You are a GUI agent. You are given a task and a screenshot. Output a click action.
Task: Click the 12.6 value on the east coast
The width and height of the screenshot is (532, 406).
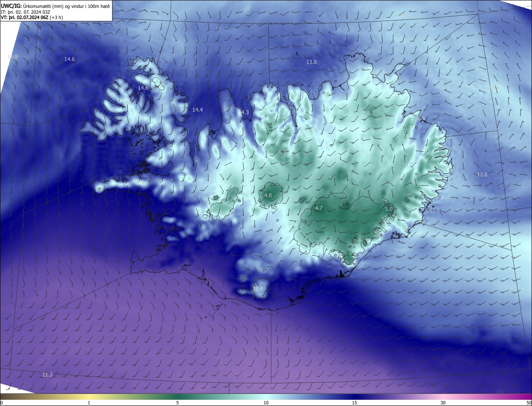[x=421, y=119]
